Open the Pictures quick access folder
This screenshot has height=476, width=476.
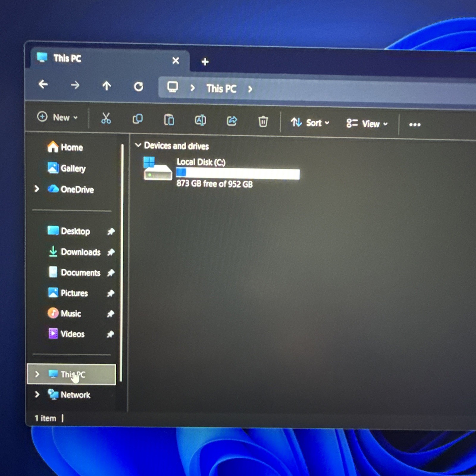(68, 293)
